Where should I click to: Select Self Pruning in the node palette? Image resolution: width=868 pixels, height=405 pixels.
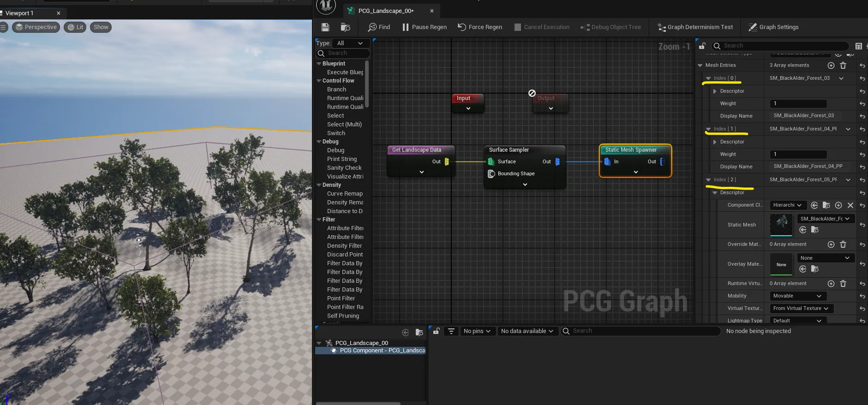point(343,316)
